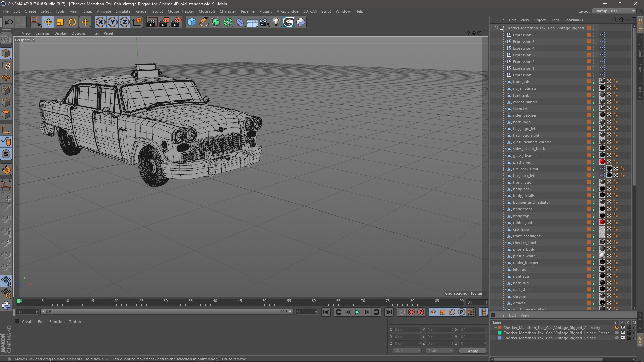Activate the Move tool in top toolbar
644x362 pixels.
pyautogui.click(x=48, y=22)
